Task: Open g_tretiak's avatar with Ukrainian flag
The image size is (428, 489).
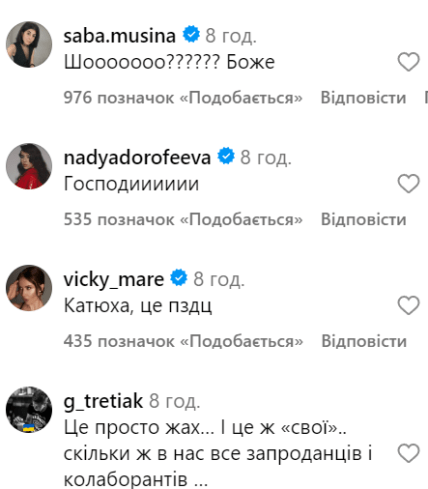Action: tap(29, 410)
